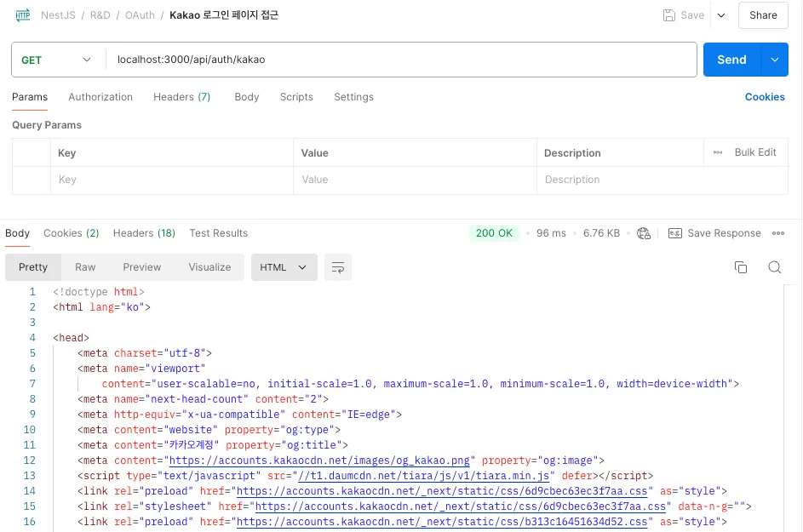Click the Kakao request title in the breadcrumb

(224, 14)
